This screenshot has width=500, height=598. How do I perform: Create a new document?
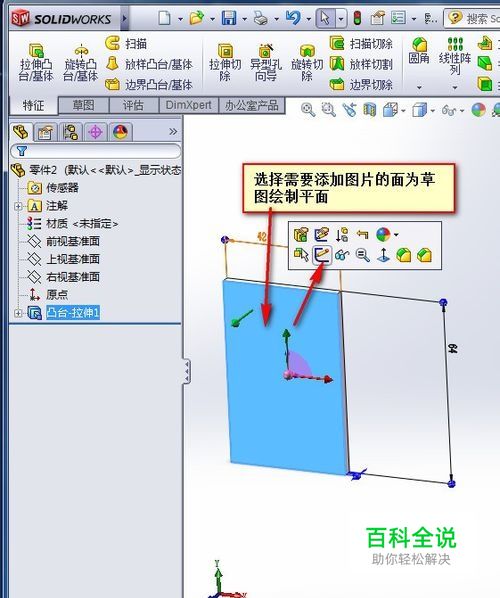(164, 18)
